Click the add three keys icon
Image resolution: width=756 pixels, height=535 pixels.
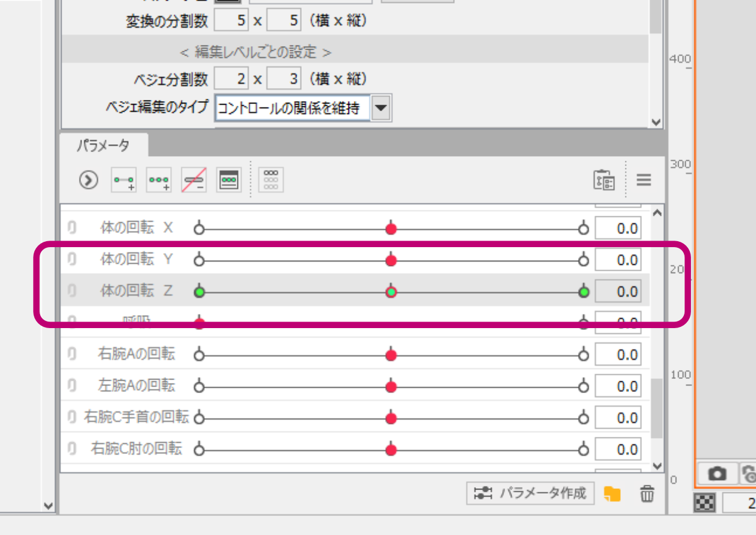(159, 180)
